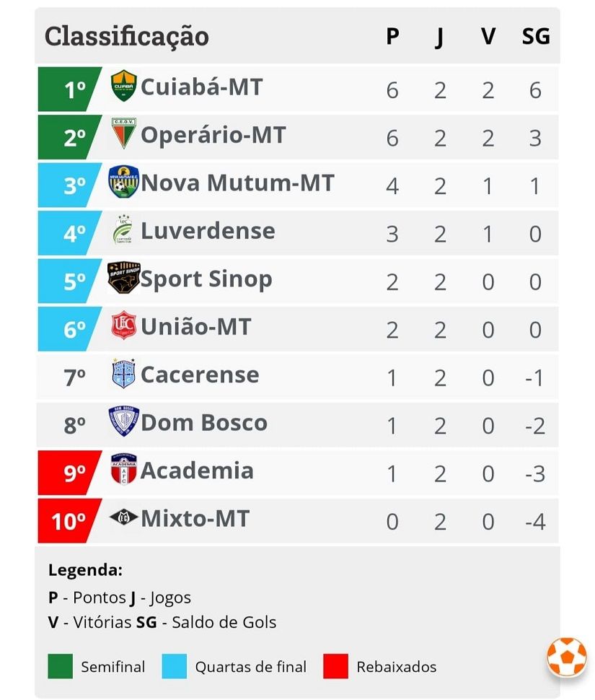Click the 10º red position badge

click(70, 520)
